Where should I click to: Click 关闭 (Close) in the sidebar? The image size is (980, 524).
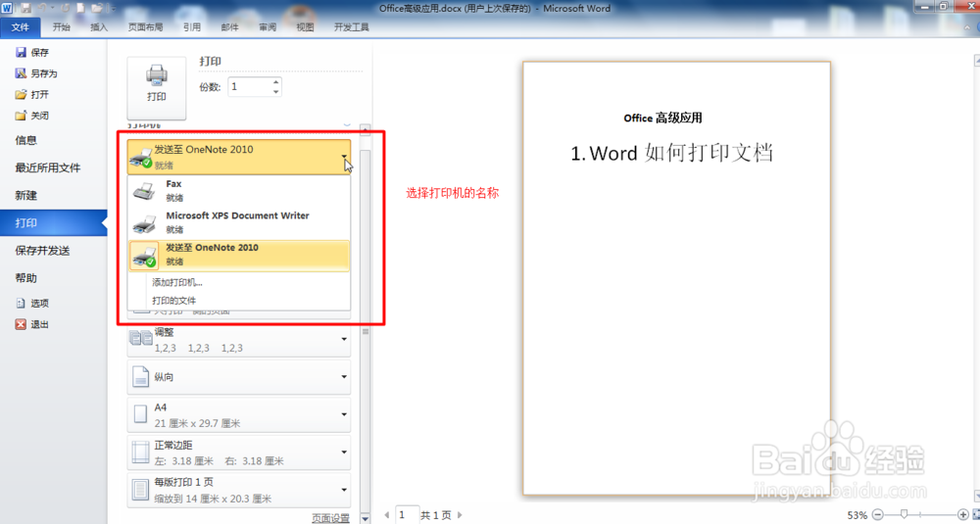click(x=32, y=117)
